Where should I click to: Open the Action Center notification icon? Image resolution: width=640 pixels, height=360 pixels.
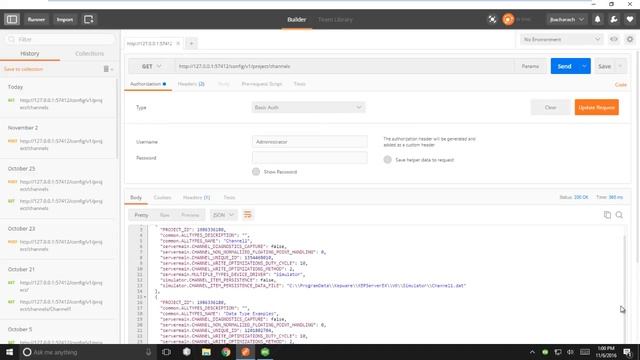(628, 352)
